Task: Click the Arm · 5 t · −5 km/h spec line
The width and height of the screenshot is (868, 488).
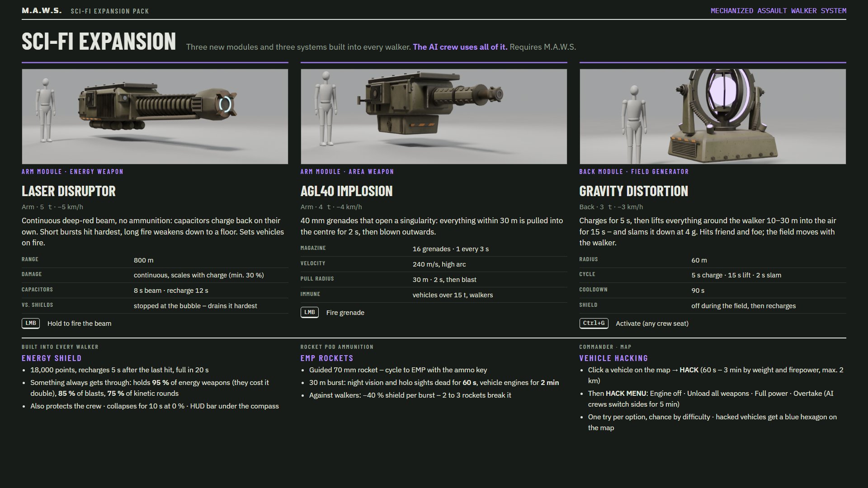Action: (x=52, y=207)
